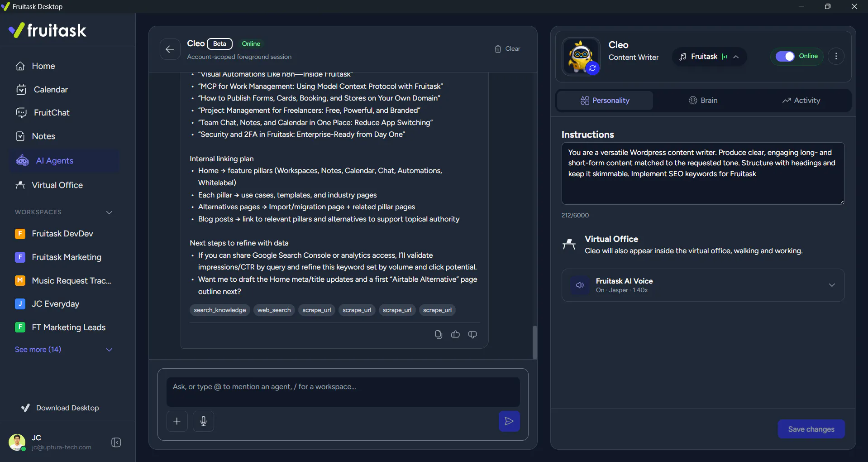Open Cleo's more options menu

(836, 56)
